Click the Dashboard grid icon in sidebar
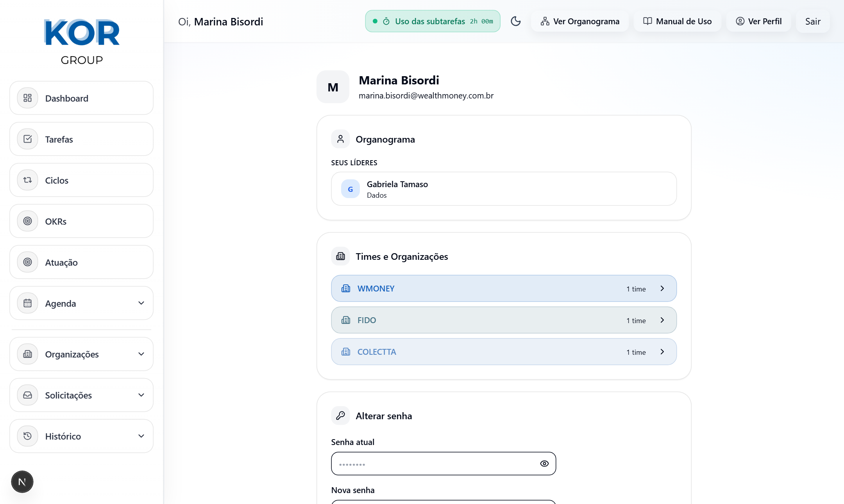Image resolution: width=844 pixels, height=504 pixels. 27,98
